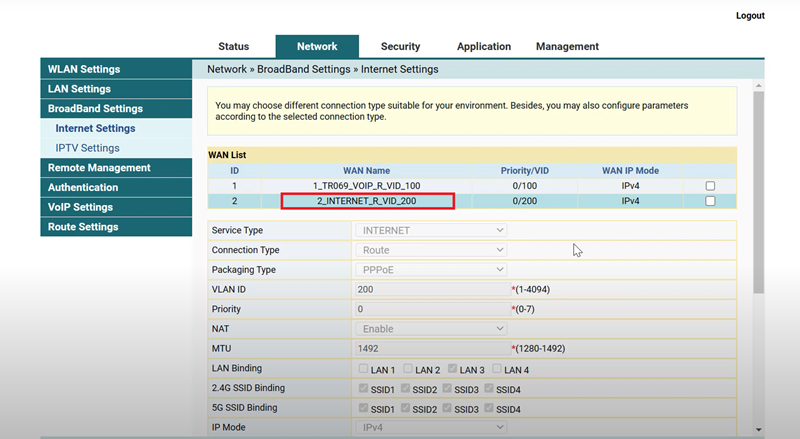Go to the Management tab
Screen dimensions: 800x439
point(567,46)
